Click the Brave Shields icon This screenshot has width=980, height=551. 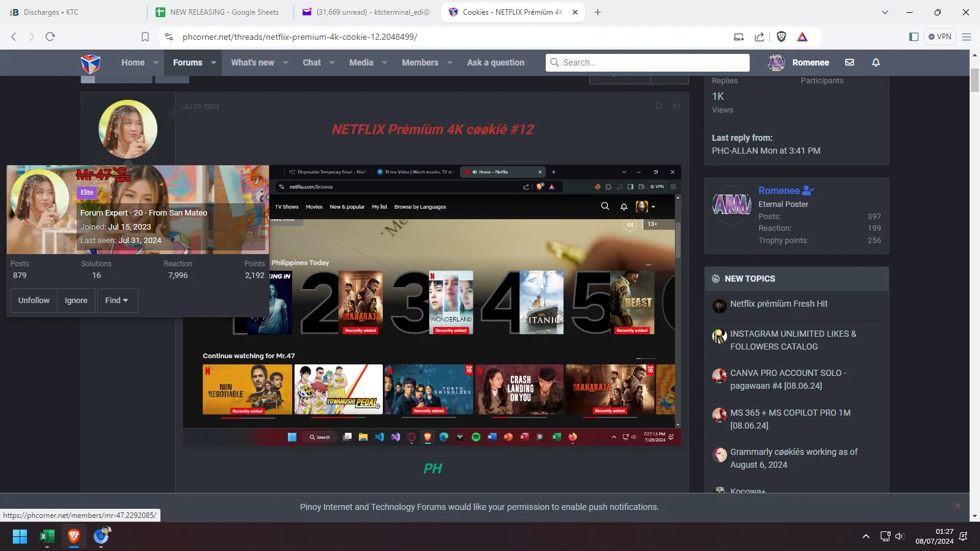pyautogui.click(x=781, y=37)
